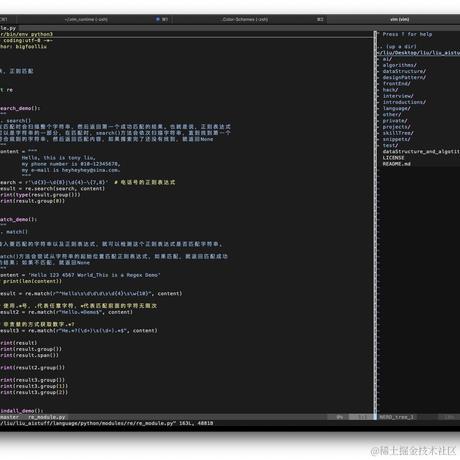Select the snippets/ directory name
460x460 pixels.
point(396,139)
